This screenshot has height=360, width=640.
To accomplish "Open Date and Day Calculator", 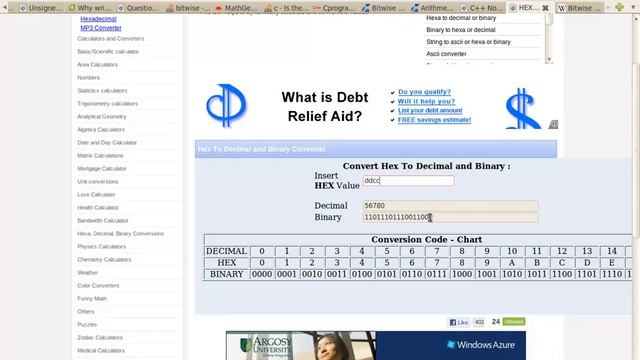I will (x=107, y=143).
